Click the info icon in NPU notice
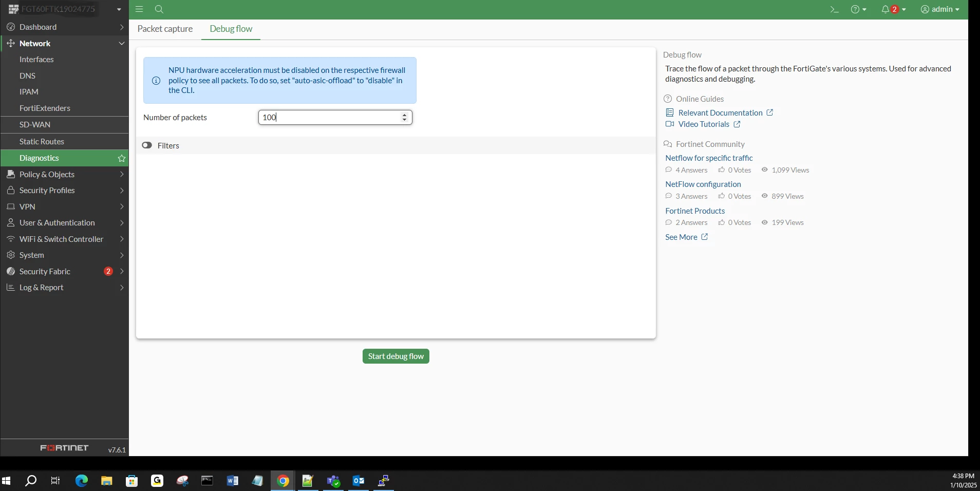 156,81
